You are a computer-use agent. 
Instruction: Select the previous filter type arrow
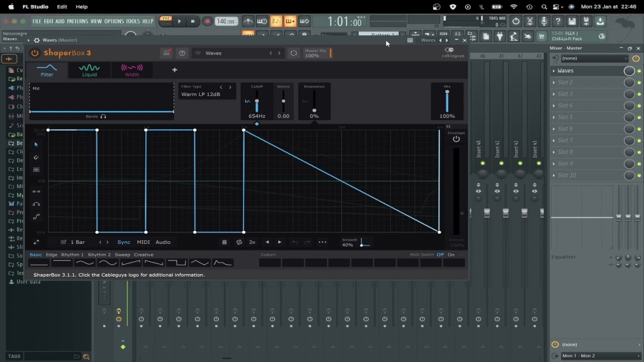point(221,87)
